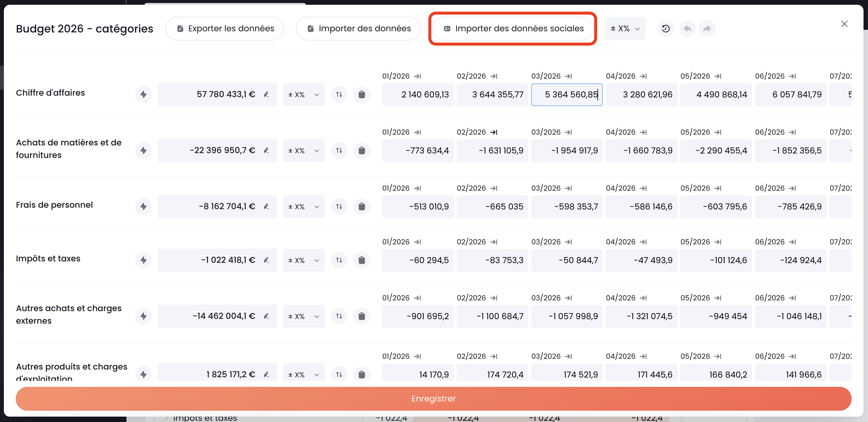Click the redo arrow icon
This screenshot has width=868, height=422.
click(x=707, y=29)
